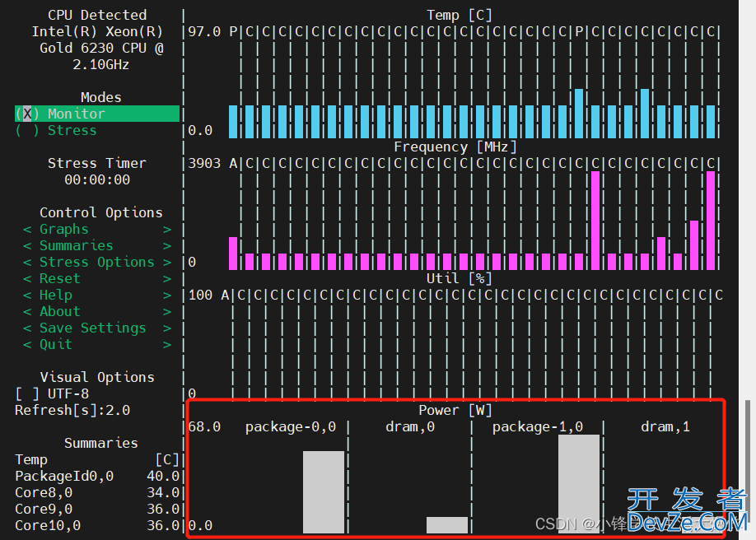Click the '00:00:00' timer value

(97, 179)
